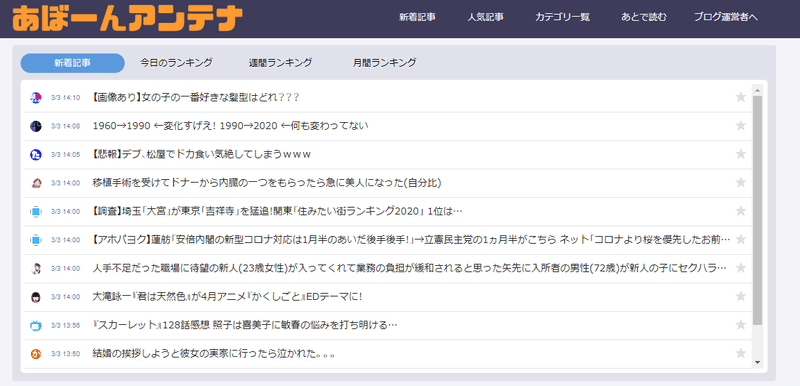Image resolution: width=800 pixels, height=386 pixels.
Task: Star the 結婚の挨拶しようと article
Action: [x=741, y=353]
